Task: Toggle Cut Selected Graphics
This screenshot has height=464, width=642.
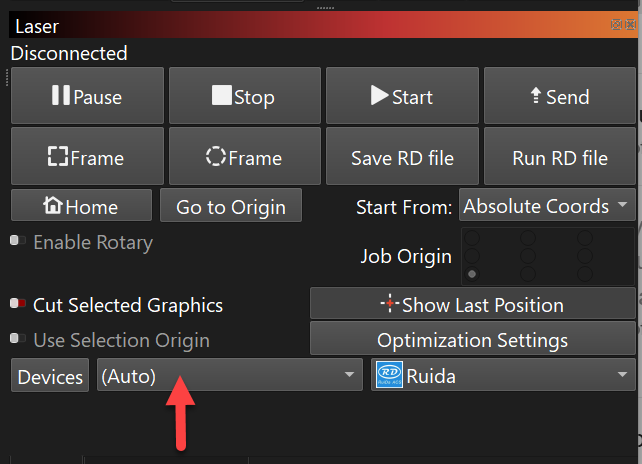Action: (x=17, y=304)
